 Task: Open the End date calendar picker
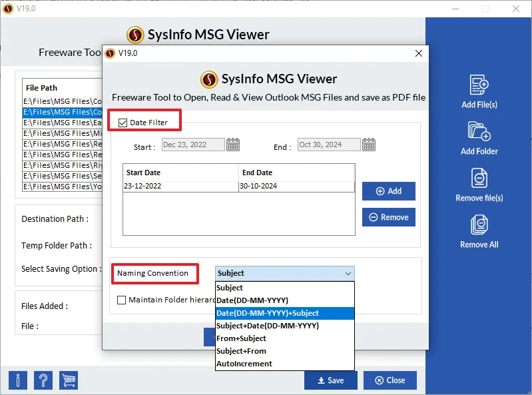pos(369,145)
